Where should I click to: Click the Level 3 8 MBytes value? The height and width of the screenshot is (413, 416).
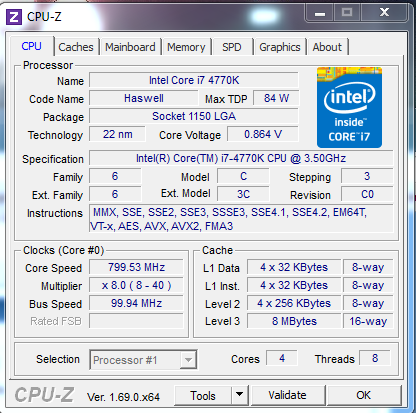(x=294, y=321)
